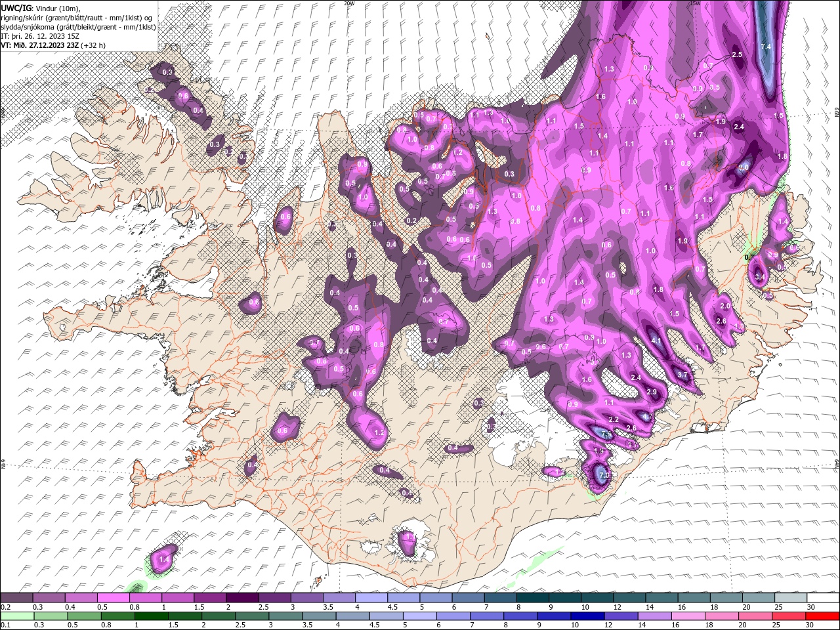This screenshot has width=840, height=630.
Task: Pick the palest green swatch labelled 0.1
Action: 17,616
